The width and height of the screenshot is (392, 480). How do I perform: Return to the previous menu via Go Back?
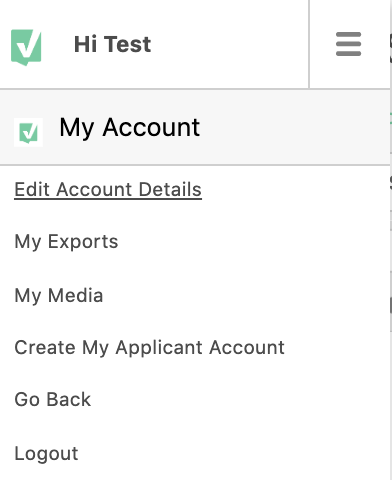(53, 399)
